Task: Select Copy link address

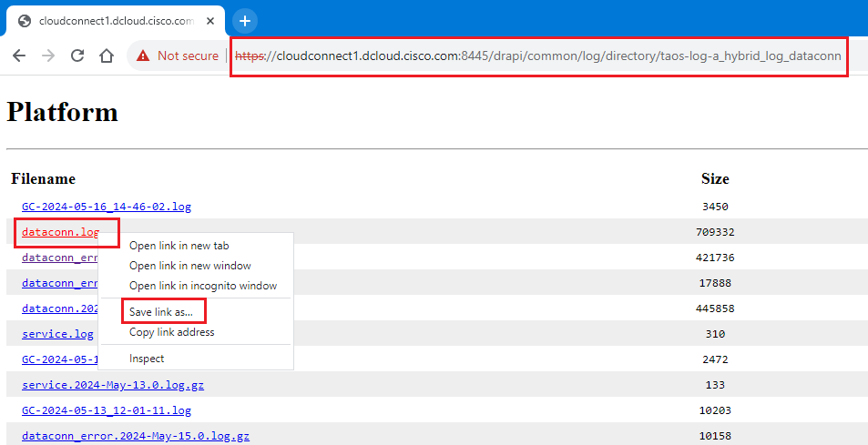Action: tap(171, 331)
